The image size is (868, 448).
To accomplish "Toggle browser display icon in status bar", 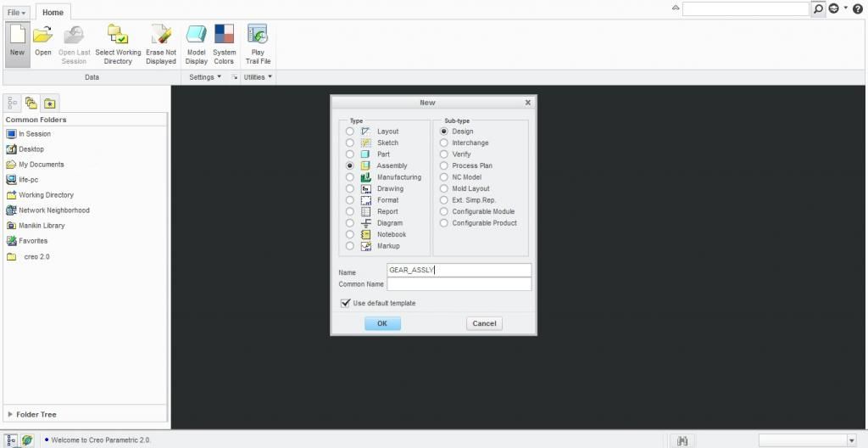I will (x=26, y=440).
